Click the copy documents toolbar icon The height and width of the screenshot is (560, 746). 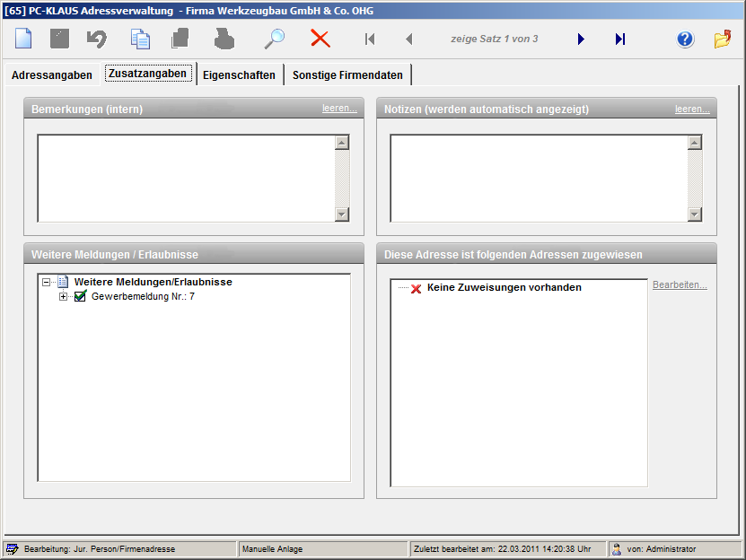coord(140,39)
